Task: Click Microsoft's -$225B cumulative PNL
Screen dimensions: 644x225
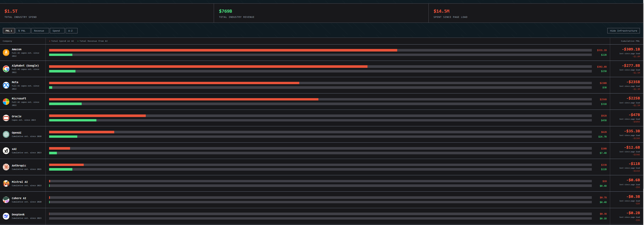Action: pos(633,98)
